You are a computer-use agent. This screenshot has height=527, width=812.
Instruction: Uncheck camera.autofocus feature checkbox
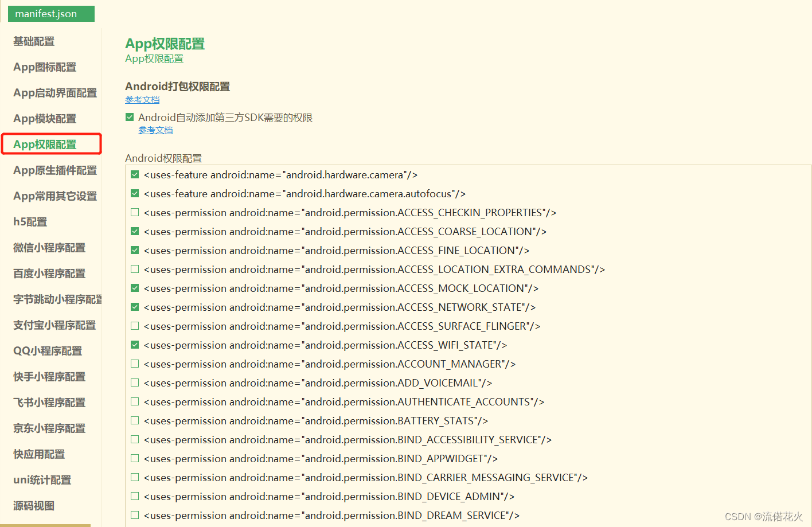pyautogui.click(x=135, y=193)
